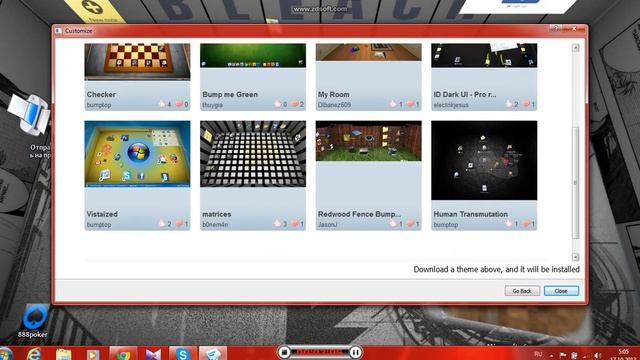This screenshot has width=640, height=360.
Task: Click the volume icon in the system tray
Action: 598,355
